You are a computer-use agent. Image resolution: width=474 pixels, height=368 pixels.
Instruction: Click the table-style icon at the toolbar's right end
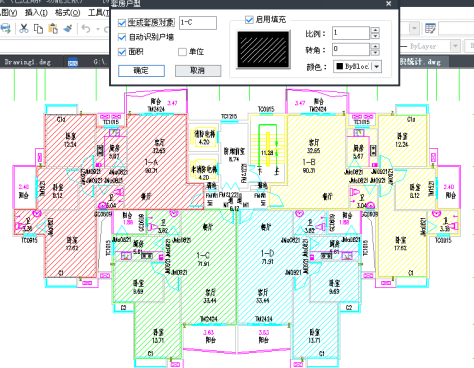430,29
